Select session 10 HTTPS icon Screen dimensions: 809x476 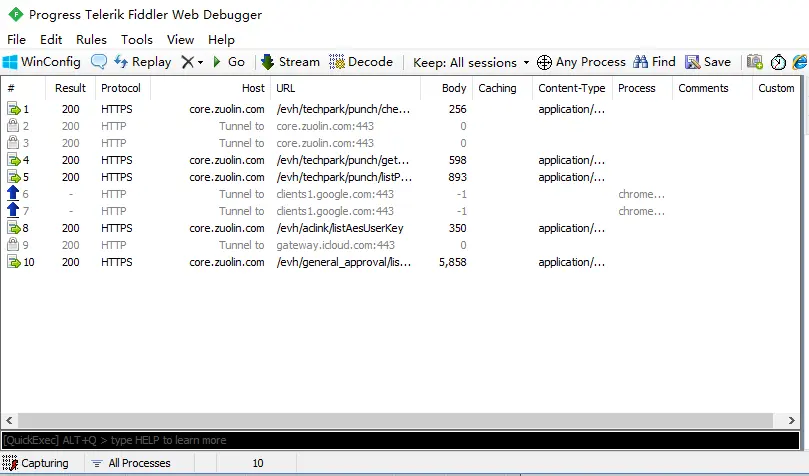coord(13,262)
